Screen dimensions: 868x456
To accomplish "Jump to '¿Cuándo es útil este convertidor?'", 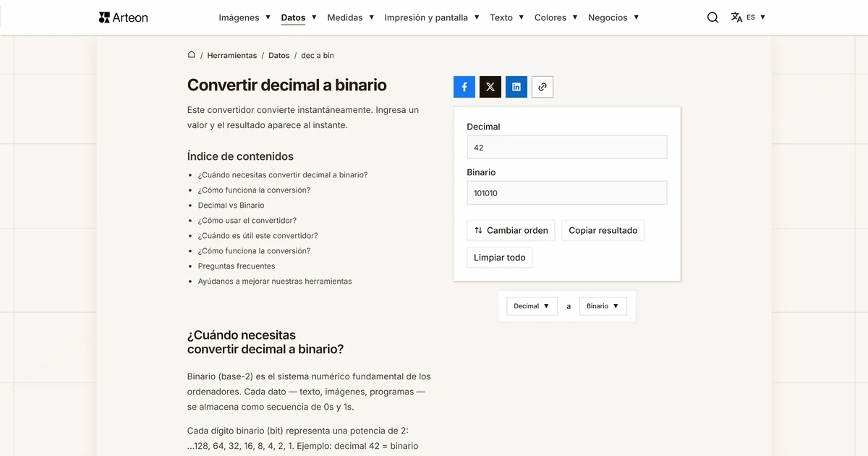I will click(x=258, y=235).
